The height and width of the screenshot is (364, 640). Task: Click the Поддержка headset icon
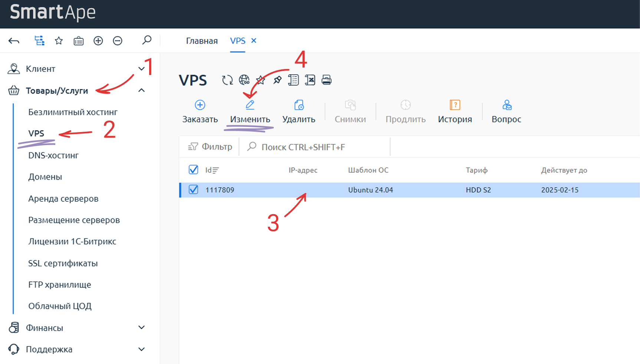click(14, 349)
